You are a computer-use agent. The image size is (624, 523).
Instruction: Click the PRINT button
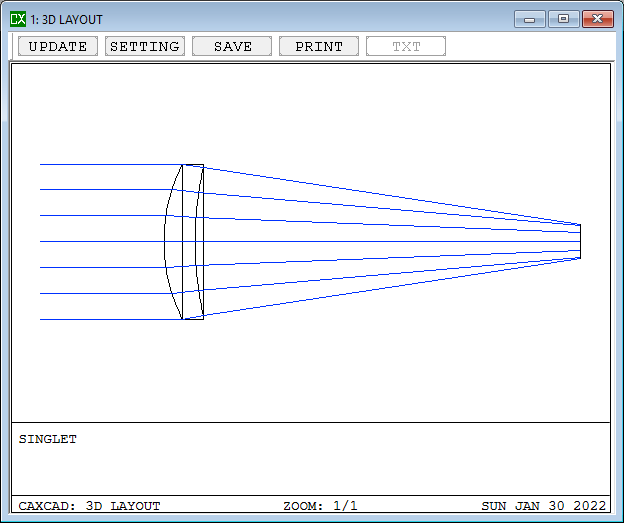pyautogui.click(x=319, y=46)
